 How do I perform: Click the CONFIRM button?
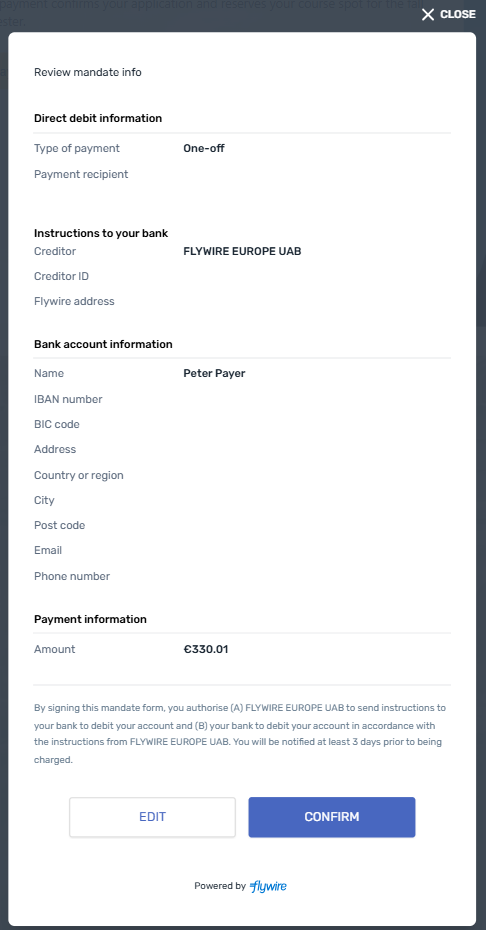tap(332, 817)
